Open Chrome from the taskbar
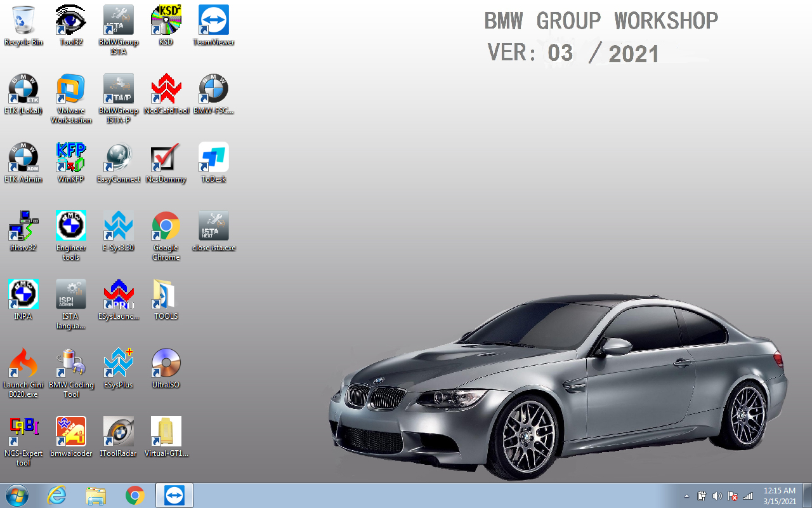 [135, 495]
